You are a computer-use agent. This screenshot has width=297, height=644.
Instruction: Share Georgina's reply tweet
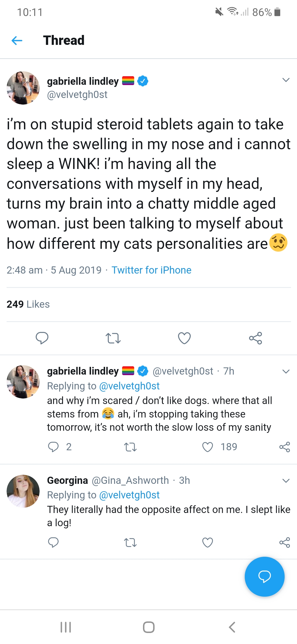click(x=285, y=542)
